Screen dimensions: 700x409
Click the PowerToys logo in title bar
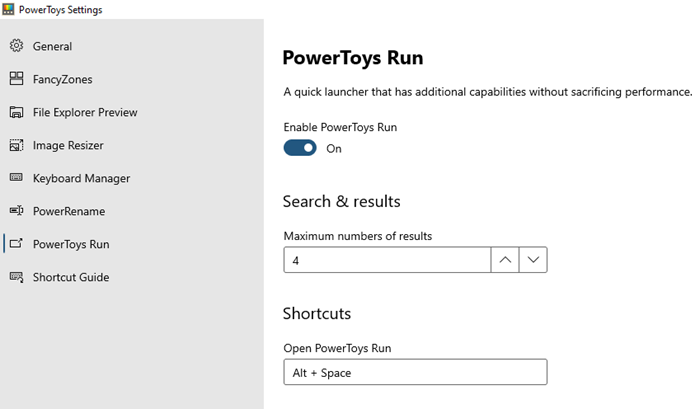pyautogui.click(x=9, y=9)
